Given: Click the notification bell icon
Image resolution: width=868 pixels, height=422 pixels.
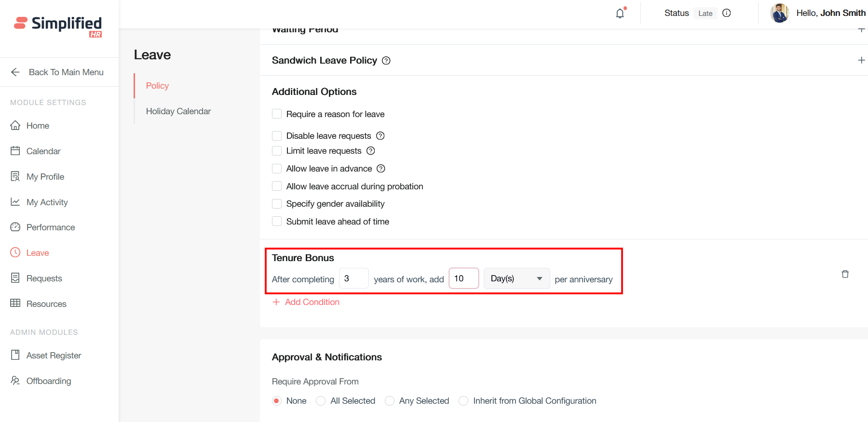Looking at the screenshot, I should tap(620, 13).
